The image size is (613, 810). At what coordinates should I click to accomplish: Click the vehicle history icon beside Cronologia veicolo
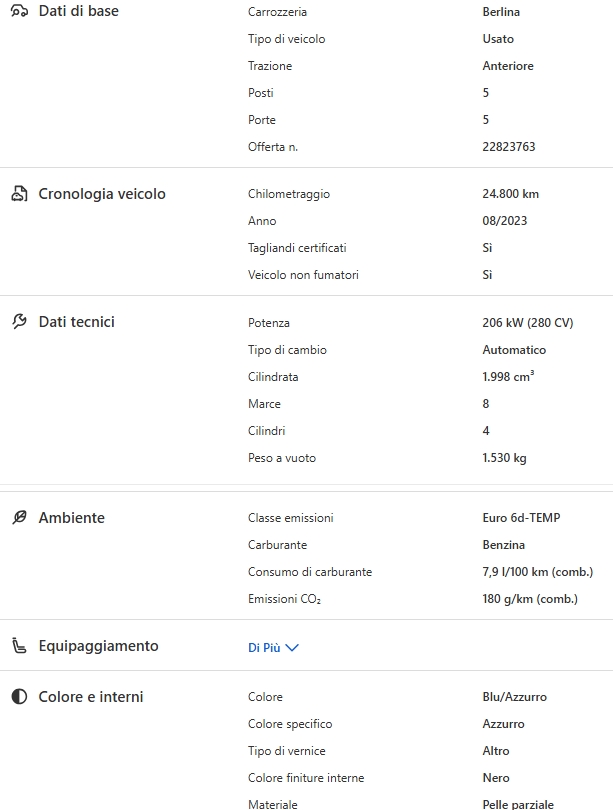[x=19, y=194]
